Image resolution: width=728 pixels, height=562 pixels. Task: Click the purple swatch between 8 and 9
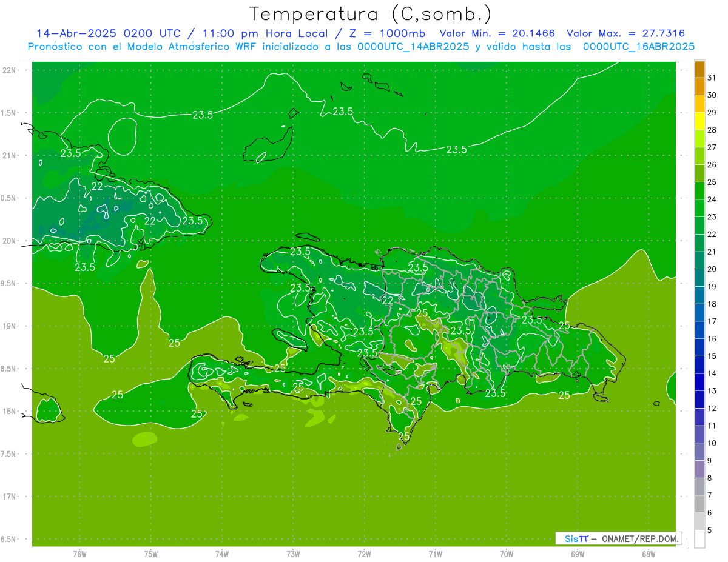tap(699, 469)
